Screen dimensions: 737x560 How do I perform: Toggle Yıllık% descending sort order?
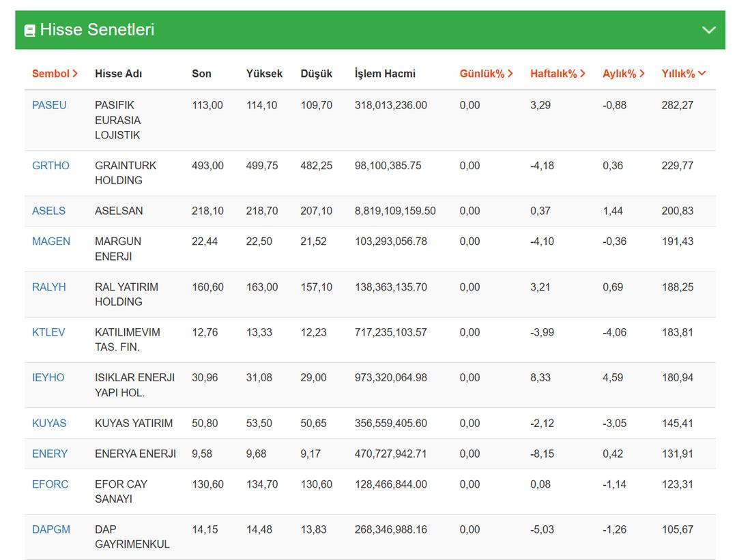[x=683, y=74]
